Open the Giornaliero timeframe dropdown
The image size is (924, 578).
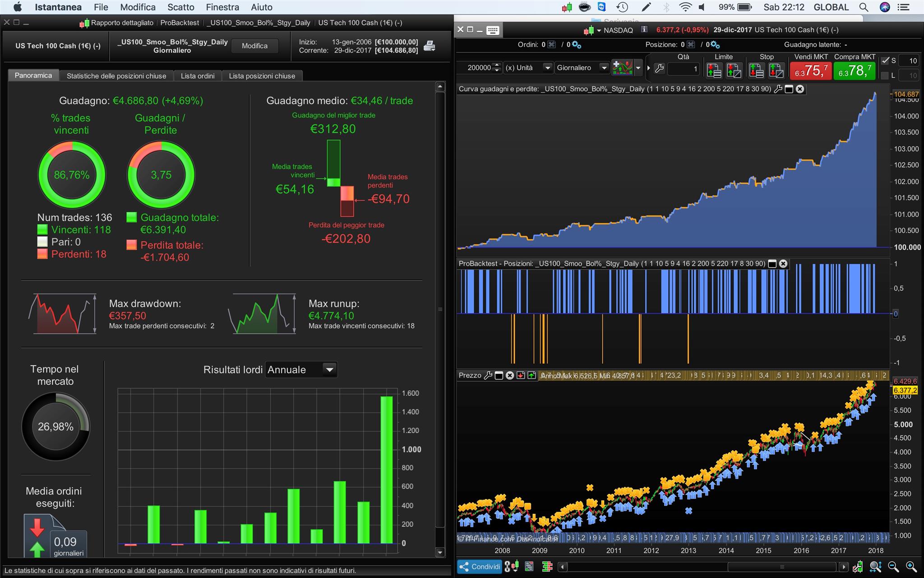pos(604,68)
